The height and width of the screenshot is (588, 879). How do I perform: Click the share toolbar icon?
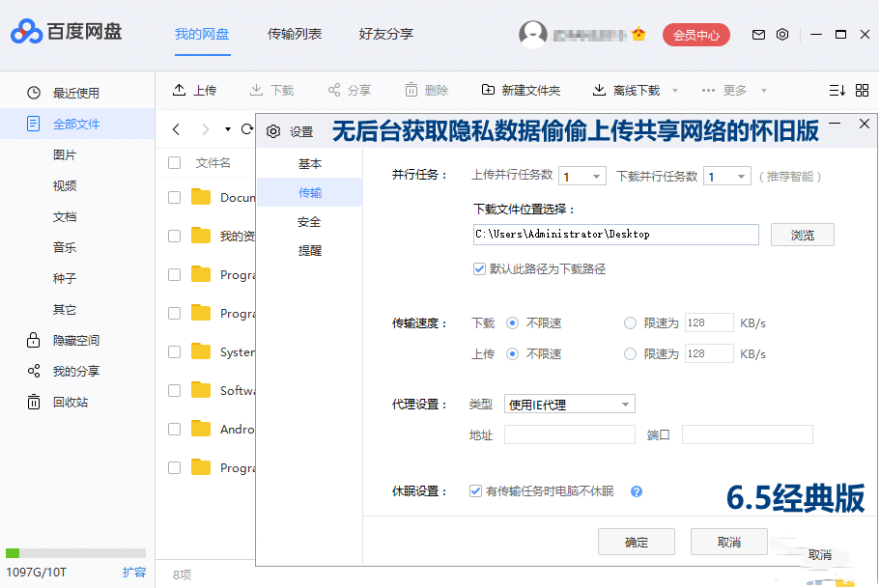(x=334, y=90)
